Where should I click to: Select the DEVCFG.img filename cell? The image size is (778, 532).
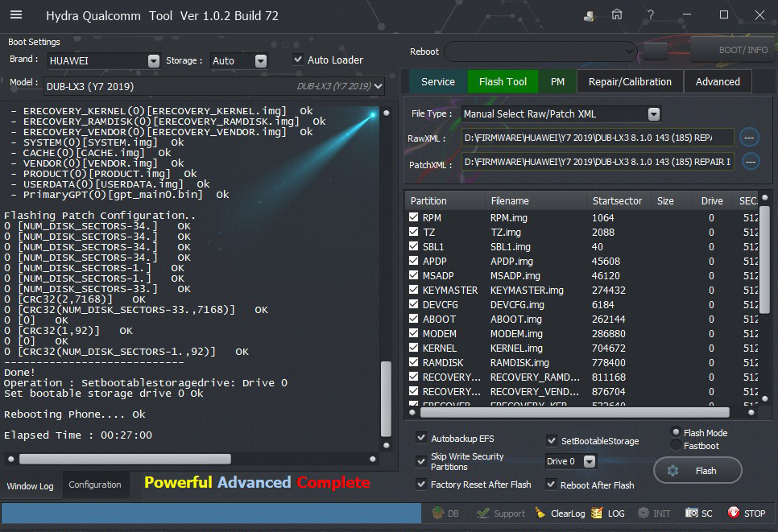click(x=517, y=304)
